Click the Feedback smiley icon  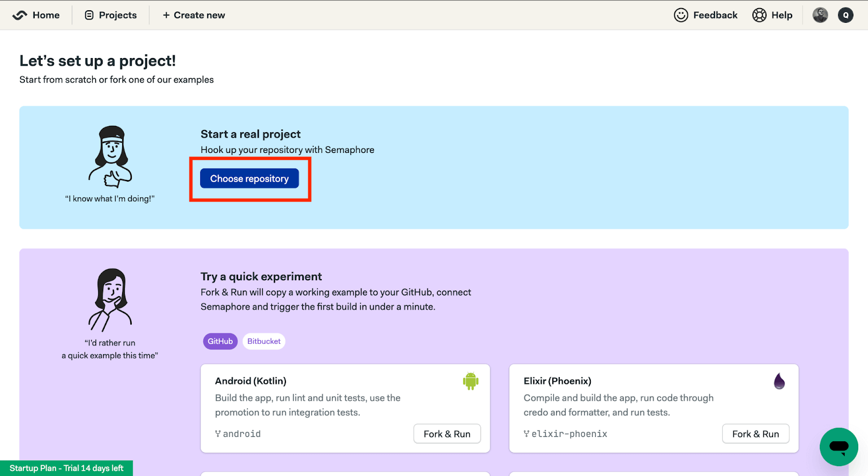(x=681, y=15)
